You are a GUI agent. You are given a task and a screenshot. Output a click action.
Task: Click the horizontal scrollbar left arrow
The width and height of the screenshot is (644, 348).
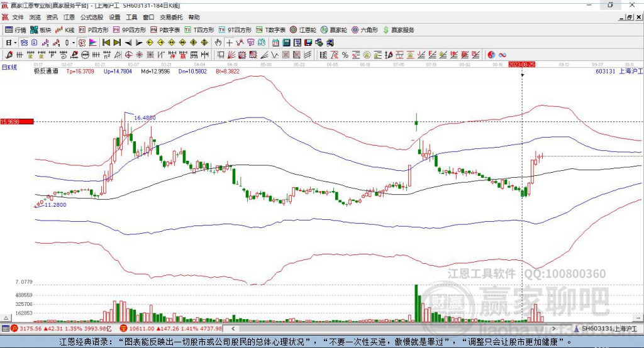(x=233, y=329)
